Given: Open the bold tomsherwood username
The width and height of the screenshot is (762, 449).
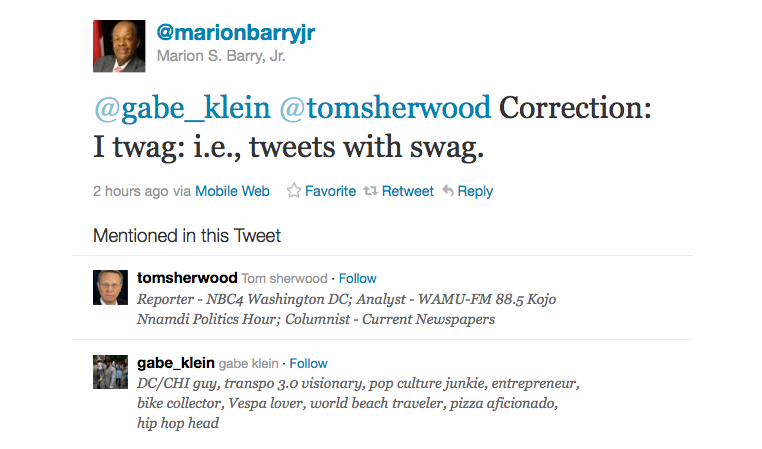Looking at the screenshot, I should point(187,278).
